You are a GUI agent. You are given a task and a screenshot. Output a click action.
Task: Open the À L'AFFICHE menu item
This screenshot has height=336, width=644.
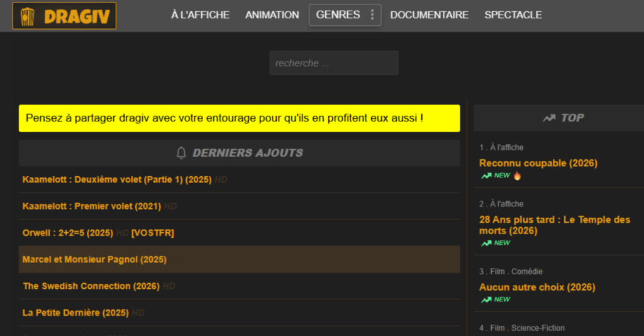(x=200, y=15)
